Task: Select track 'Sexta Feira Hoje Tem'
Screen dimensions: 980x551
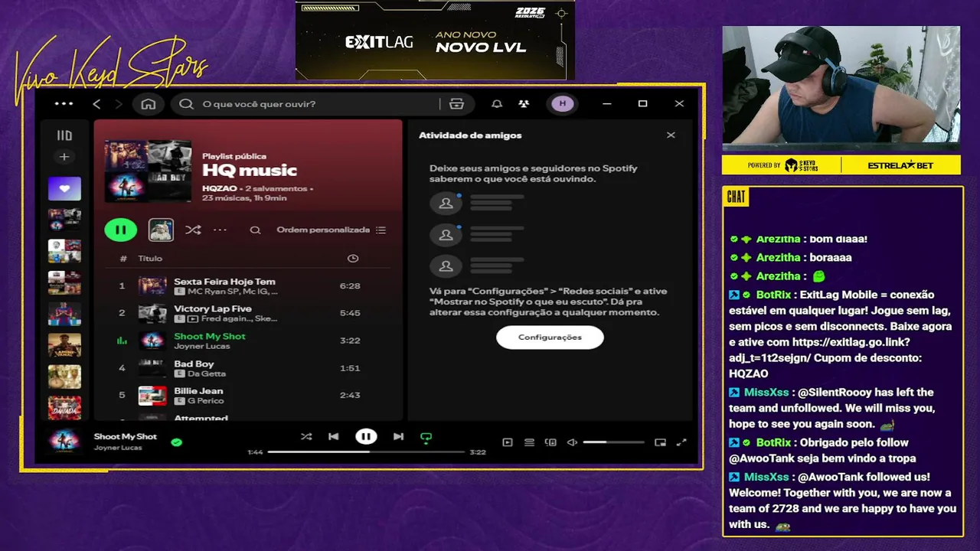Action: pyautogui.click(x=224, y=282)
